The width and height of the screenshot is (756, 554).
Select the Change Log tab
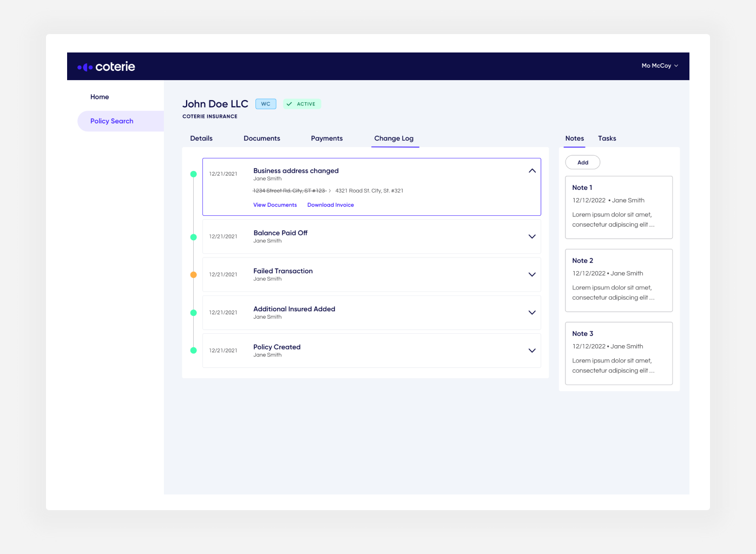[x=394, y=138]
